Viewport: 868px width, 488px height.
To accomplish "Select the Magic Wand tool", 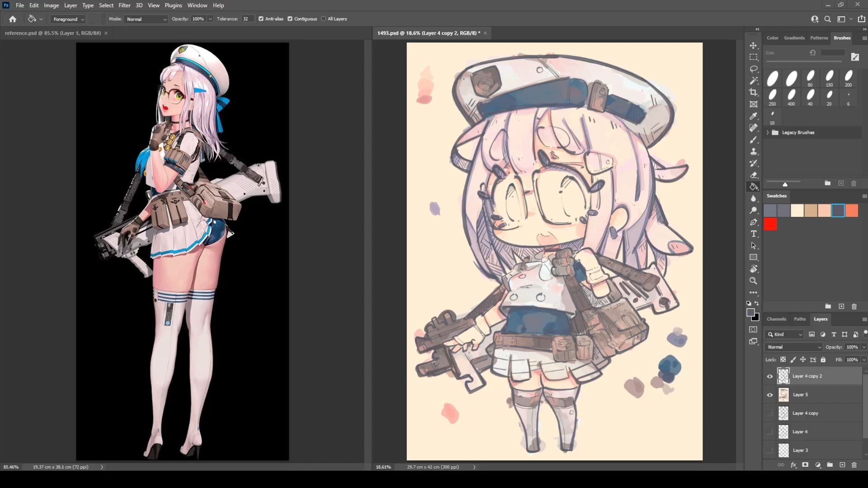I will coord(753,81).
